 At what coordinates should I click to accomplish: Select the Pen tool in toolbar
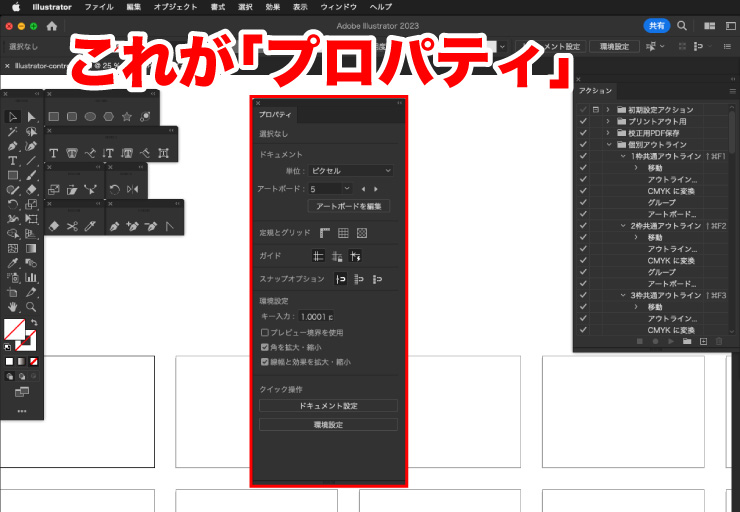click(x=13, y=146)
